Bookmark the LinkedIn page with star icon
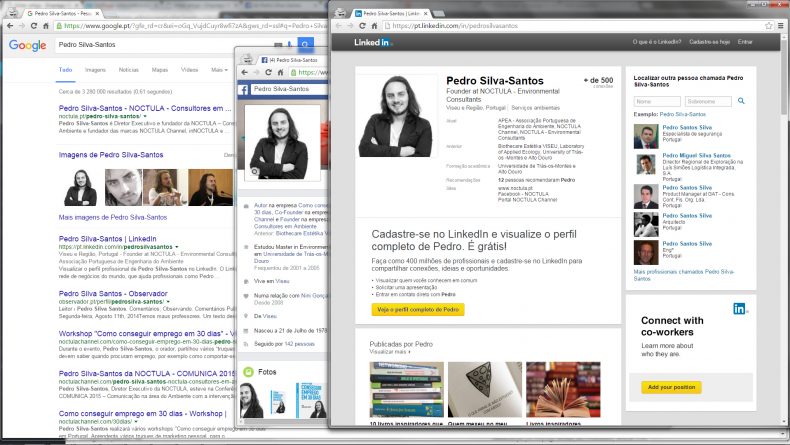 click(768, 26)
